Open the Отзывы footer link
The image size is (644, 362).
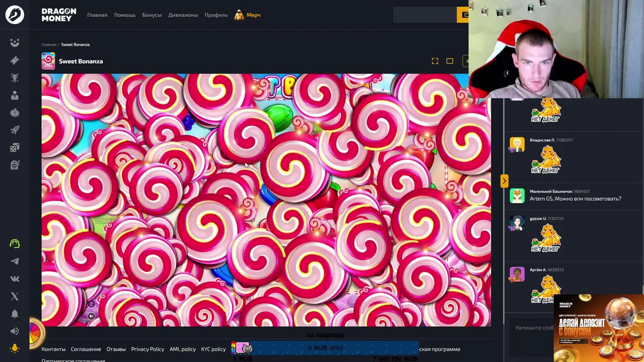click(x=116, y=349)
